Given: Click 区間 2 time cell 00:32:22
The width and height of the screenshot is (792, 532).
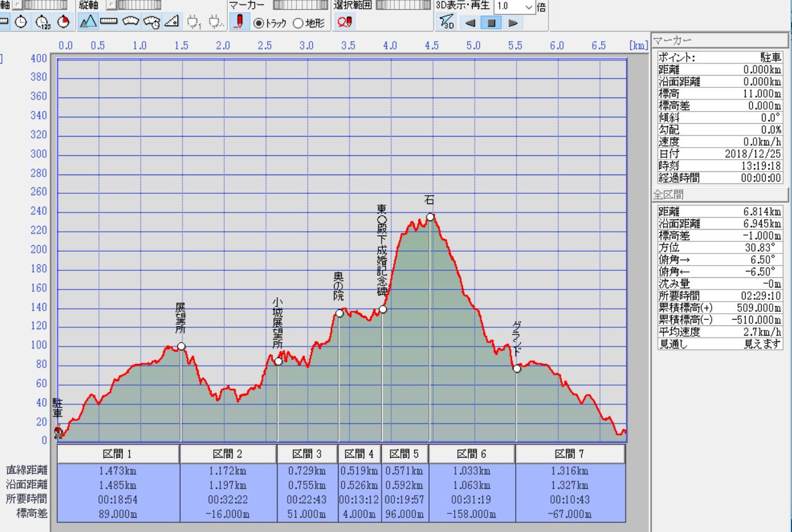Looking at the screenshot, I should click(228, 500).
